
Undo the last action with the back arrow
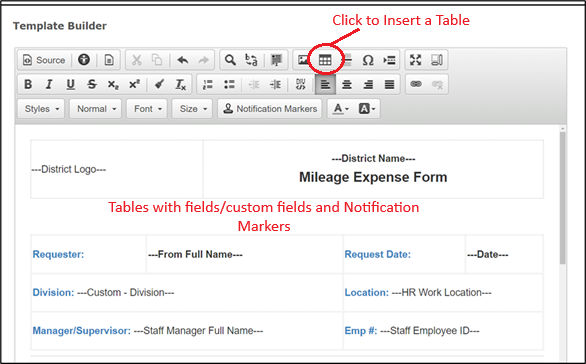coord(183,60)
